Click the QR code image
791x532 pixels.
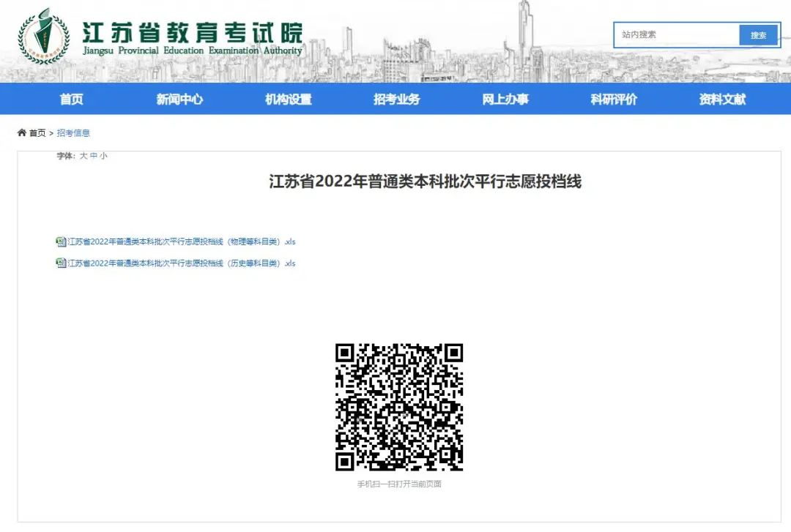(x=399, y=408)
